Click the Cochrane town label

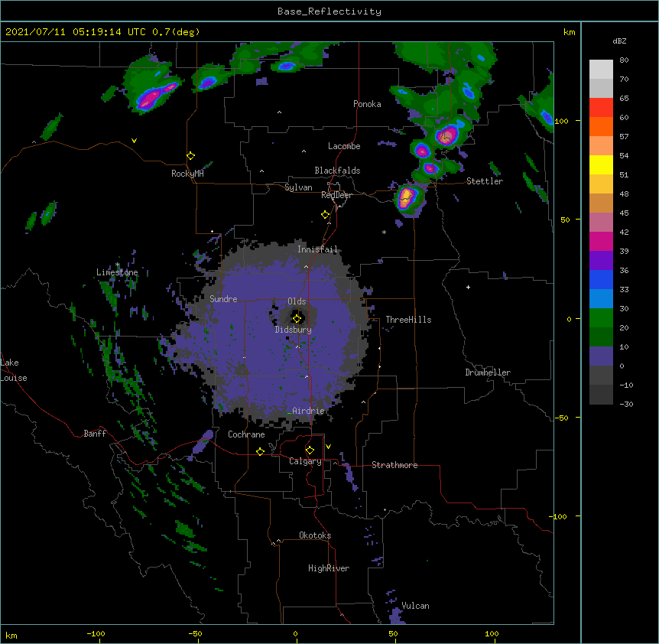246,434
